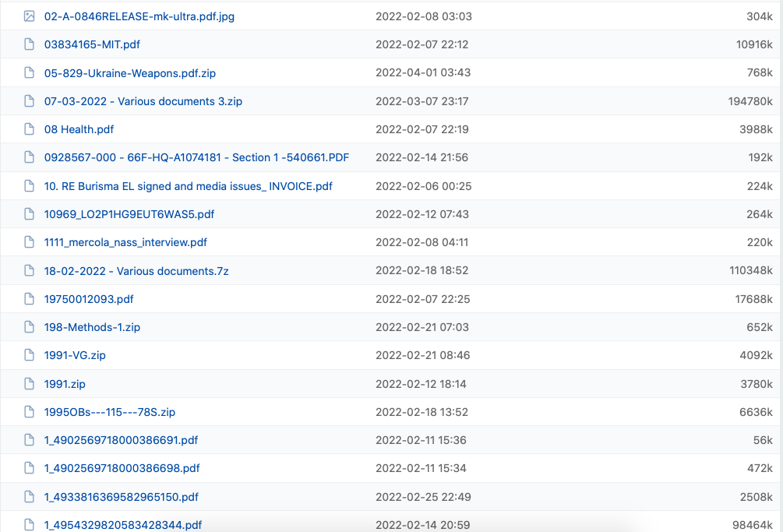Click the file icon beside 18-02-2022 Various documents.7z
Image resolution: width=783 pixels, height=532 pixels.
[x=29, y=271]
